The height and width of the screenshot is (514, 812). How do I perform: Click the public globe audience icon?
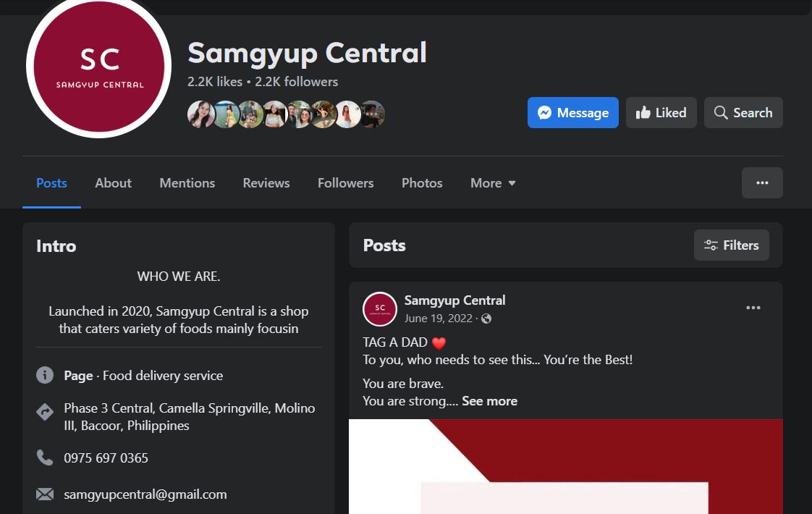(486, 319)
